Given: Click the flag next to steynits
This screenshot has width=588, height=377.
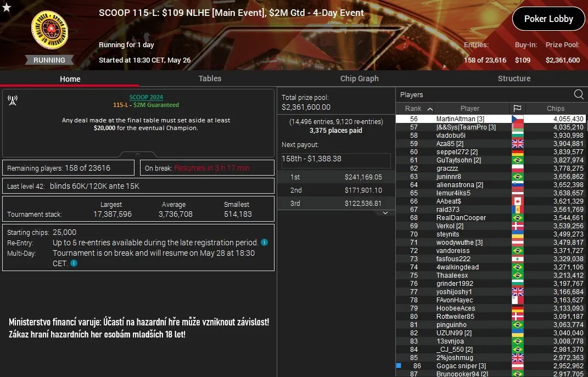Looking at the screenshot, I should 518,234.
